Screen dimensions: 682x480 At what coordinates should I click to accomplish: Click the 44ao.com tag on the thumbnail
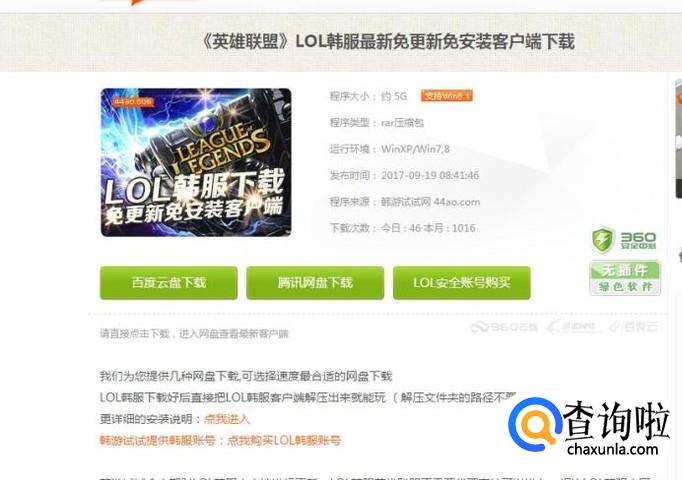(134, 102)
